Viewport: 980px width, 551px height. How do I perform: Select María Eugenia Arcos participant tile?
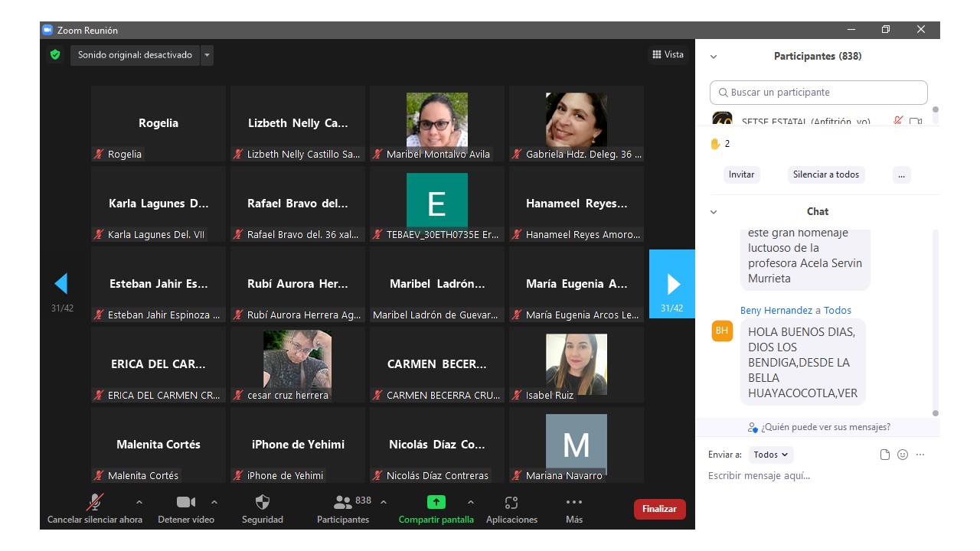(x=577, y=284)
